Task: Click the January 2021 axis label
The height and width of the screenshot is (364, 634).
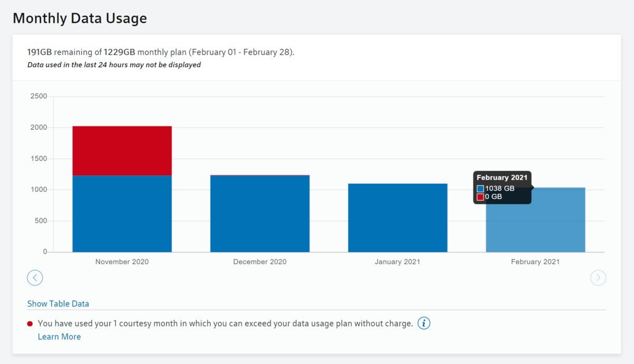Action: tap(398, 262)
